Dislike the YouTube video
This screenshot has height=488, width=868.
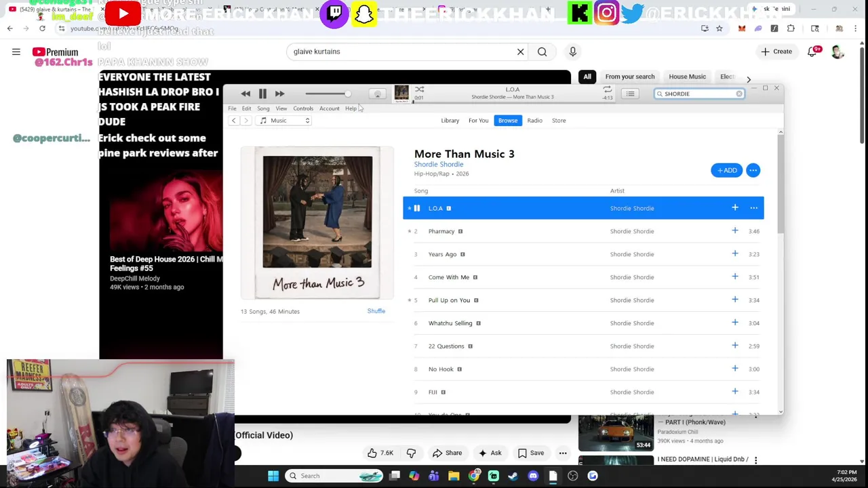point(411,453)
